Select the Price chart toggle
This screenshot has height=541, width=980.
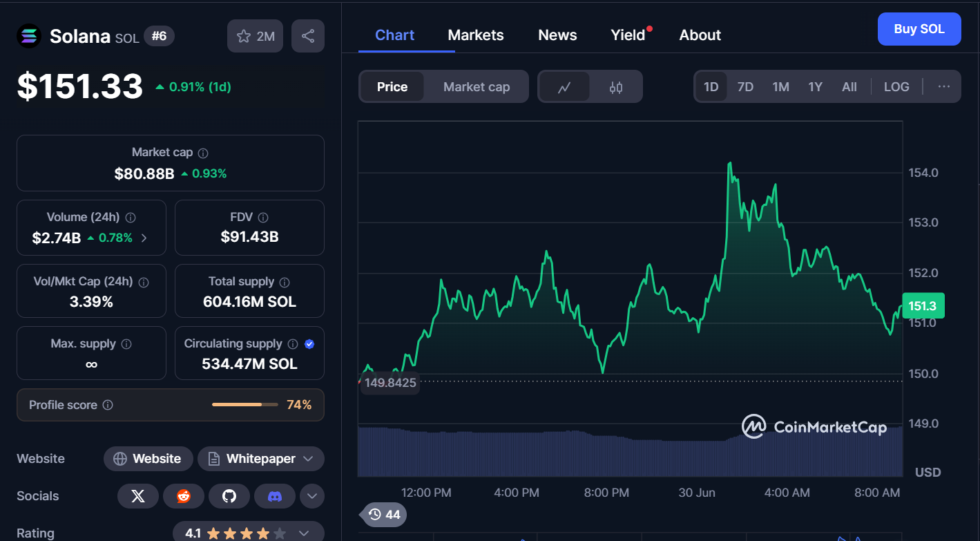pos(392,87)
